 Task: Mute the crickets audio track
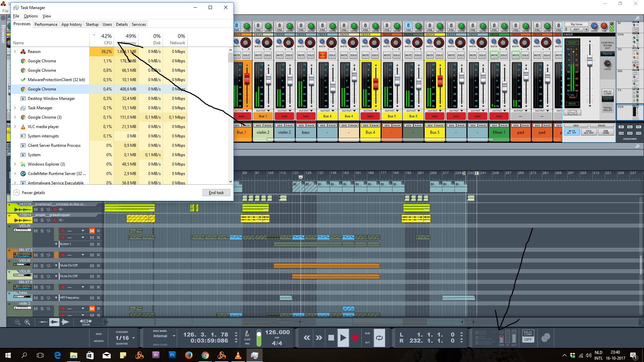click(36, 209)
